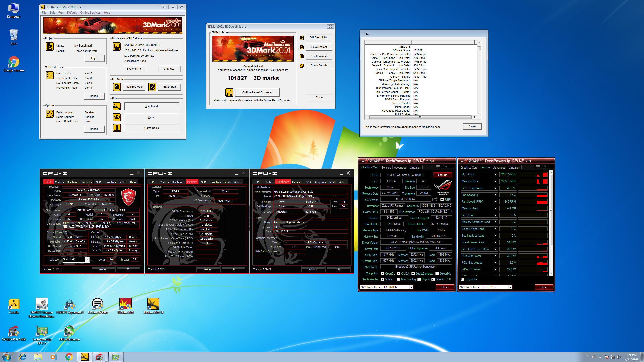Open GPU-Z hamburger menu in Sensors window
This screenshot has width=644, height=362.
pyautogui.click(x=550, y=166)
